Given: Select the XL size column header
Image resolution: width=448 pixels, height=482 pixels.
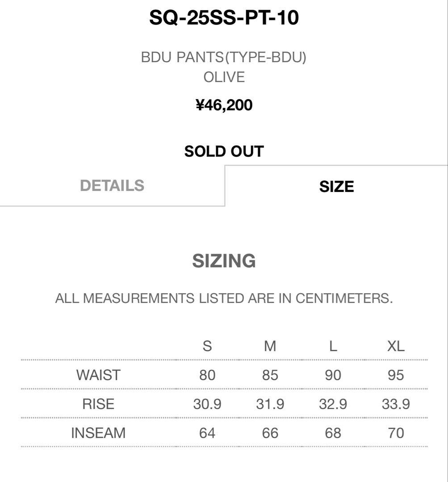Looking at the screenshot, I should (396, 346).
